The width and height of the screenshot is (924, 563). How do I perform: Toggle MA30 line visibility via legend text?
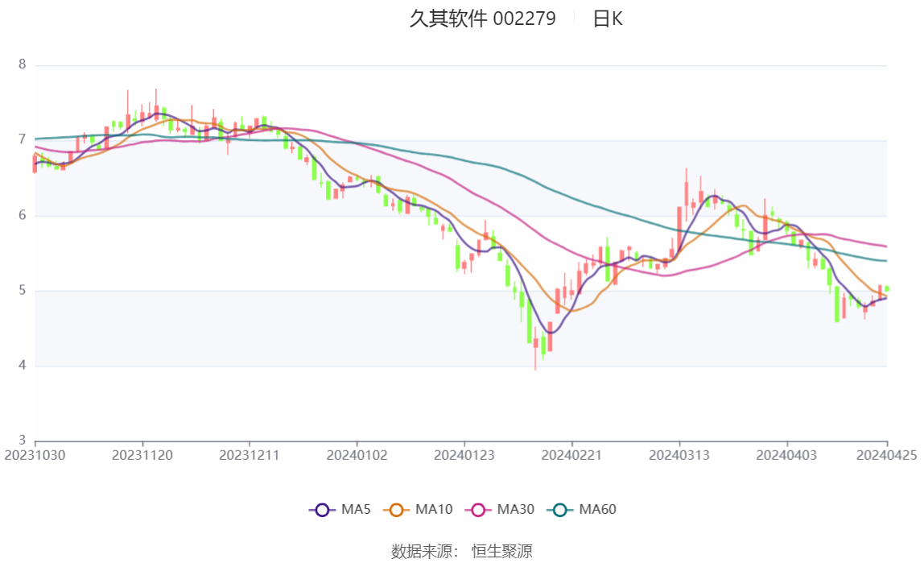(x=516, y=510)
